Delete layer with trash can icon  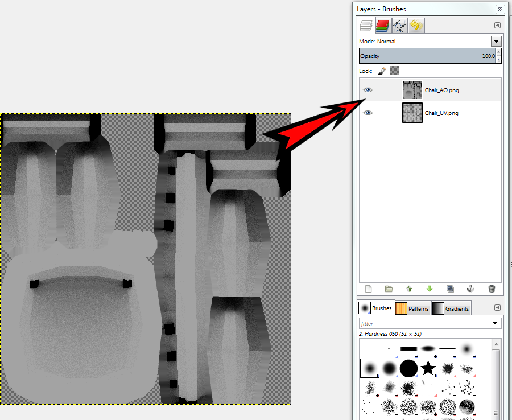(x=492, y=289)
